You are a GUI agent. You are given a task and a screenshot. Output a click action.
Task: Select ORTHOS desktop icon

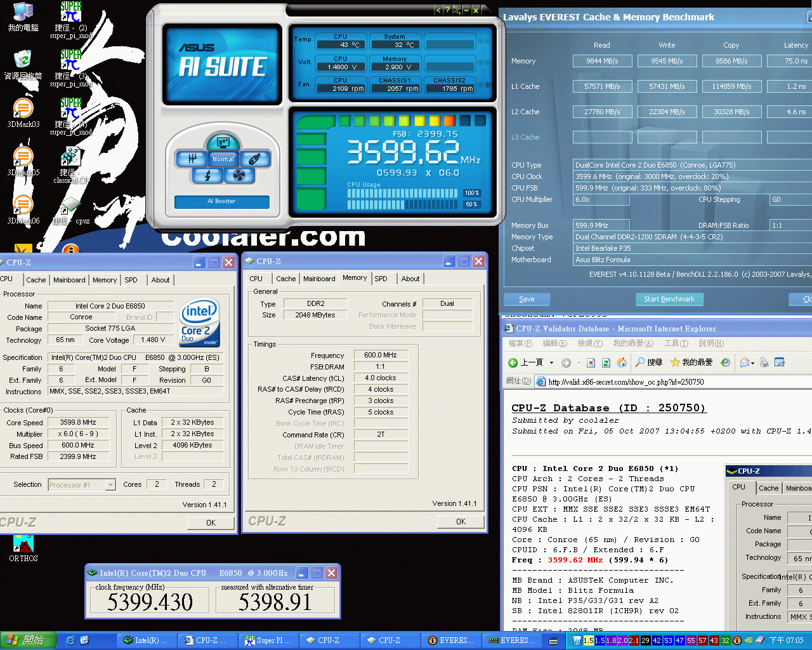pos(23,550)
